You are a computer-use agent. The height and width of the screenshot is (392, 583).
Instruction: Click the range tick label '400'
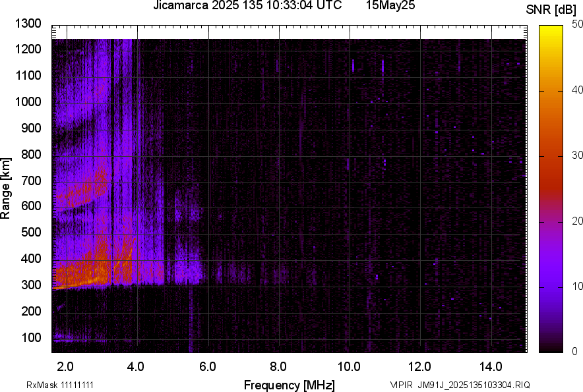(31, 258)
